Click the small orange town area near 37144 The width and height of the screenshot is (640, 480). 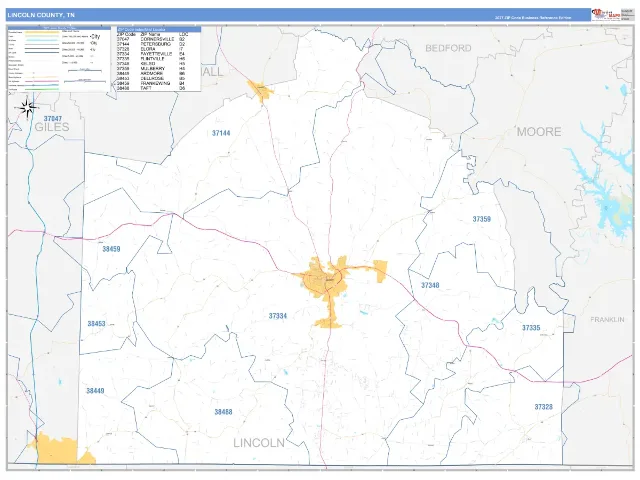pos(259,90)
